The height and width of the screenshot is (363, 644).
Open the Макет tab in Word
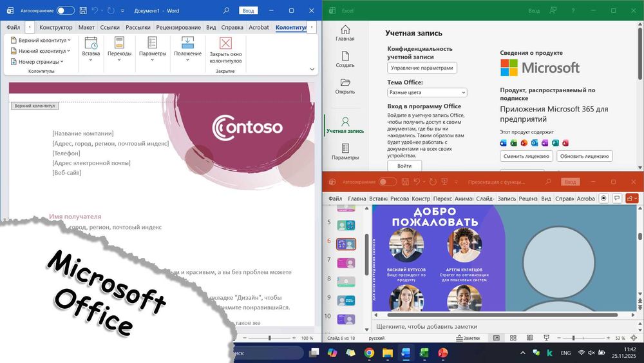coord(86,27)
